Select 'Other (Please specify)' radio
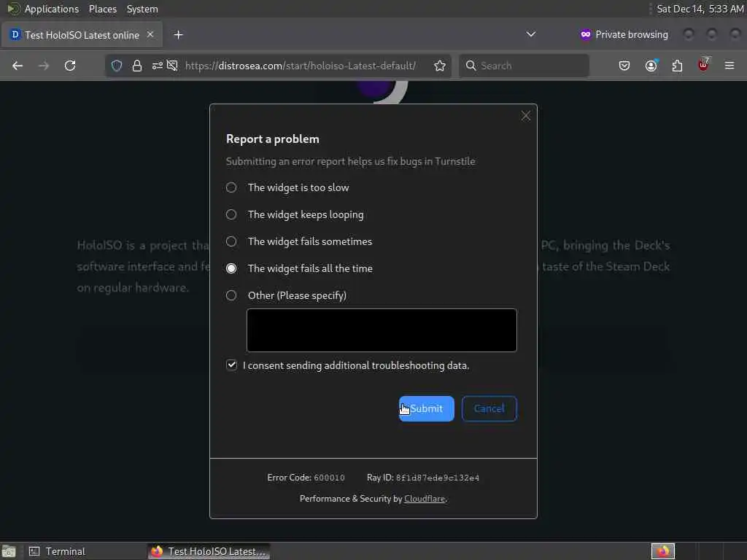The width and height of the screenshot is (747, 560). pyautogui.click(x=231, y=296)
